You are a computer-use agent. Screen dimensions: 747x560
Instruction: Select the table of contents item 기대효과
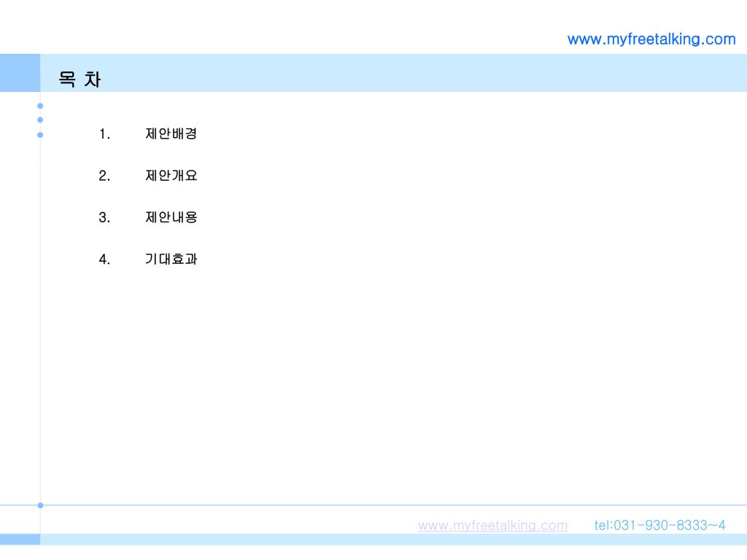pyautogui.click(x=171, y=259)
